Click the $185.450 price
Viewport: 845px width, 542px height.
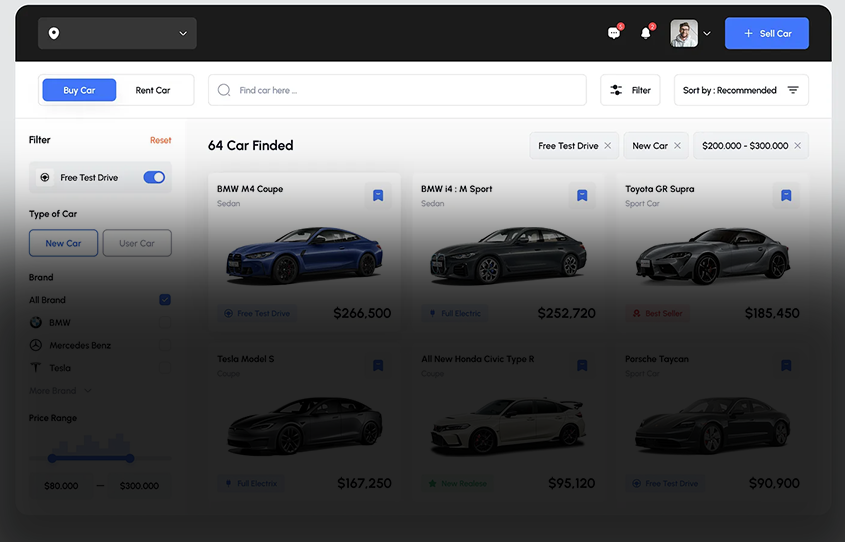(x=772, y=313)
